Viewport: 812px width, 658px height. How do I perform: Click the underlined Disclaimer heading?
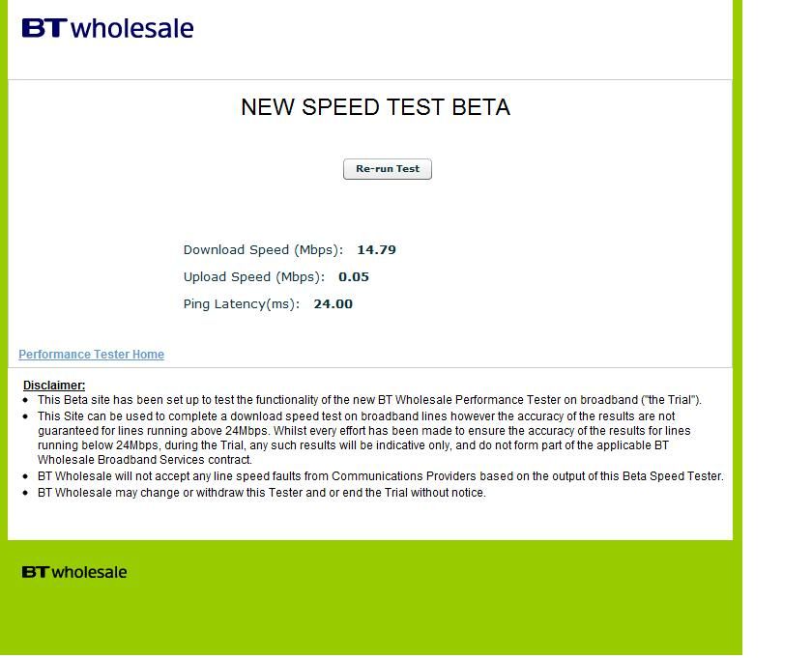click(x=54, y=386)
